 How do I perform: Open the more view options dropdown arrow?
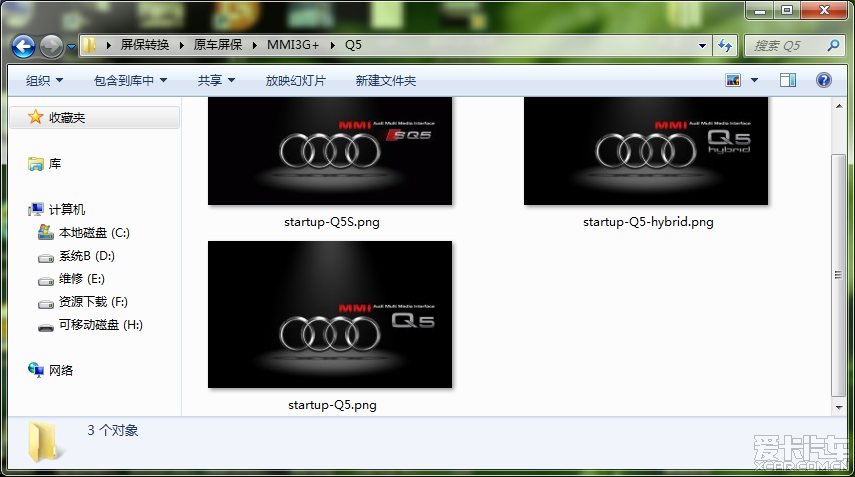(x=755, y=81)
